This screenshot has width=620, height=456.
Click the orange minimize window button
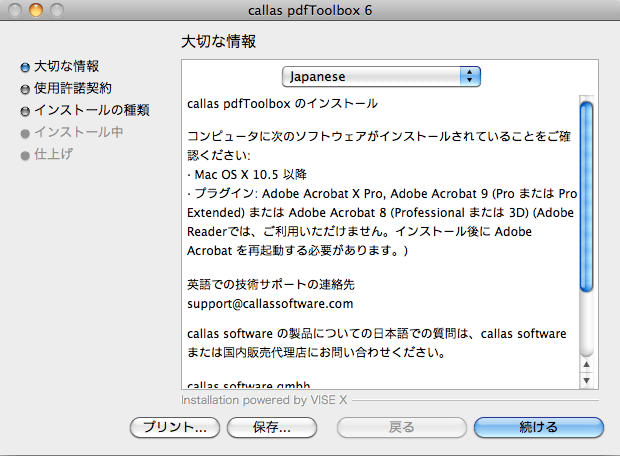[x=36, y=10]
